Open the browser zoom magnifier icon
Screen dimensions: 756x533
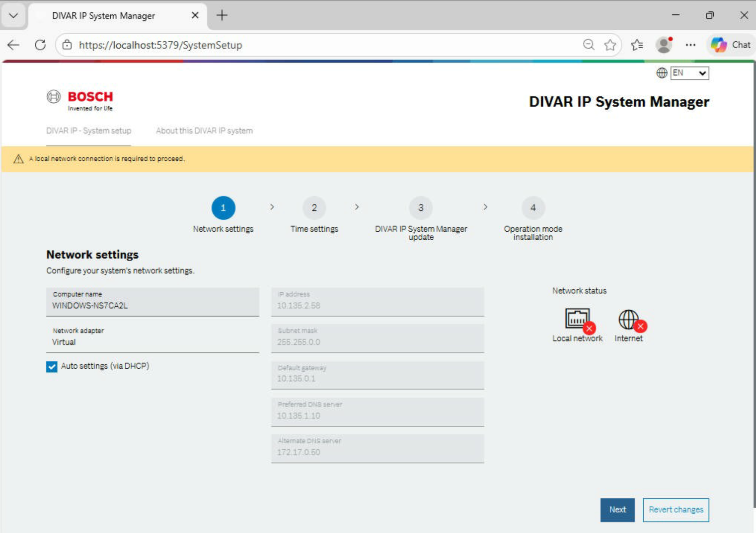tap(589, 45)
